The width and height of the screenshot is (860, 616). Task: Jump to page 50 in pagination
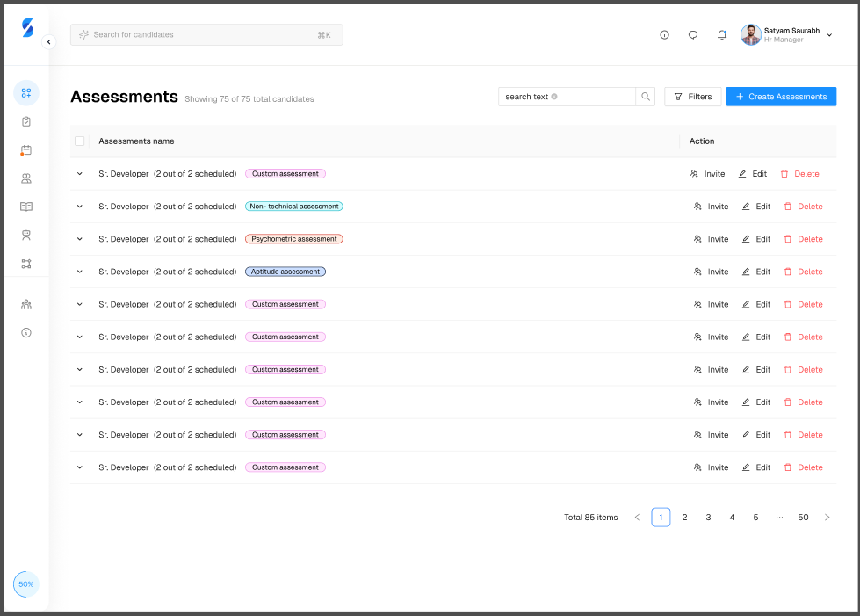pyautogui.click(x=803, y=518)
